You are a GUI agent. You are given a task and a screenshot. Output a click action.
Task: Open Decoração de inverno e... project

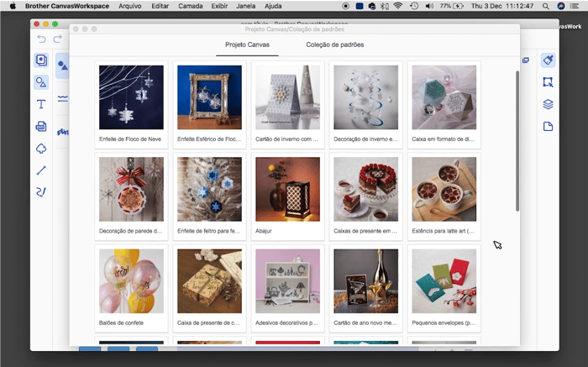(x=365, y=105)
